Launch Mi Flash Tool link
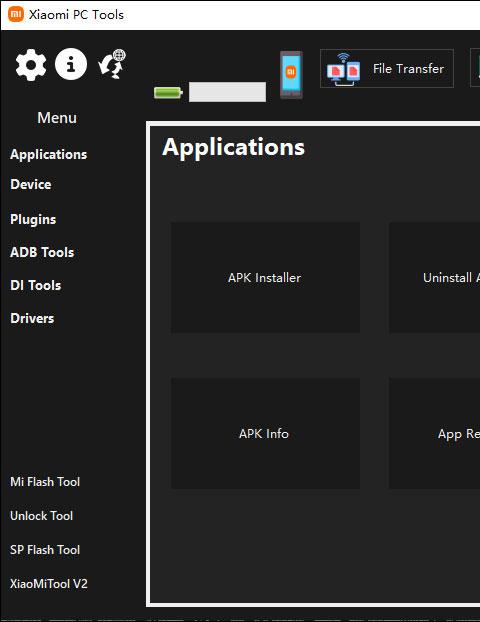The image size is (480, 622). [x=45, y=482]
